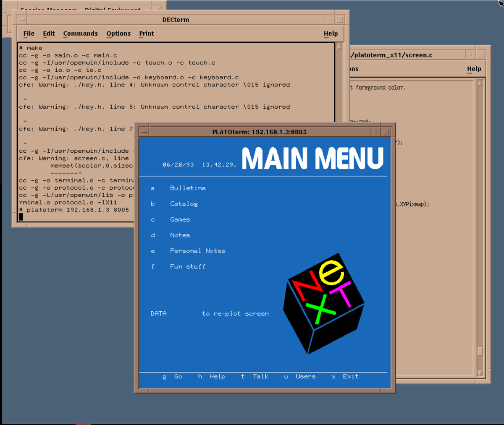Open the Help menu in DECterm
This screenshot has width=504, height=425.
(331, 34)
